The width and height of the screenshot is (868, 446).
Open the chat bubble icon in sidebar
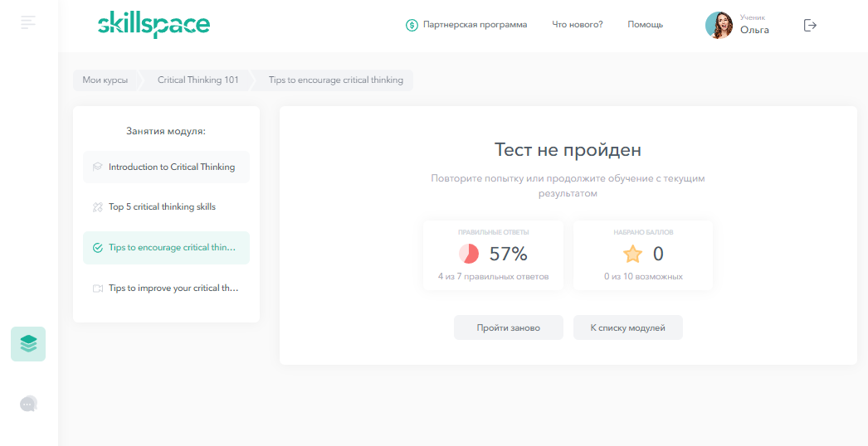tap(28, 404)
